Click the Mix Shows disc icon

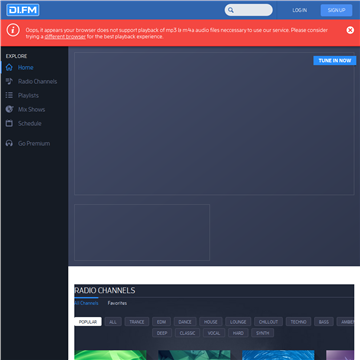coord(9,109)
